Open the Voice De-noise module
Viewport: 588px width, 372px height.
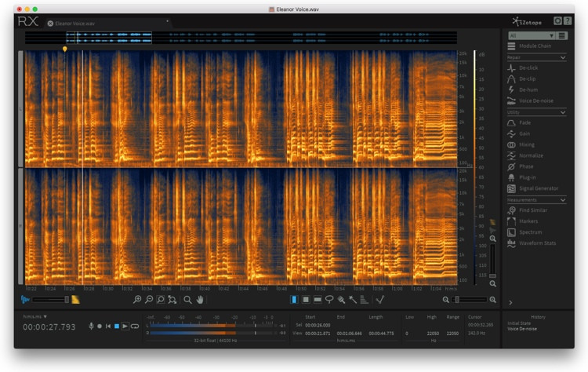point(535,101)
